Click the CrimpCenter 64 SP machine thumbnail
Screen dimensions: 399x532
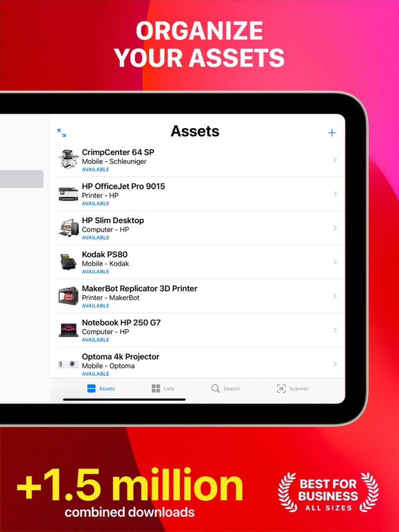[68, 159]
